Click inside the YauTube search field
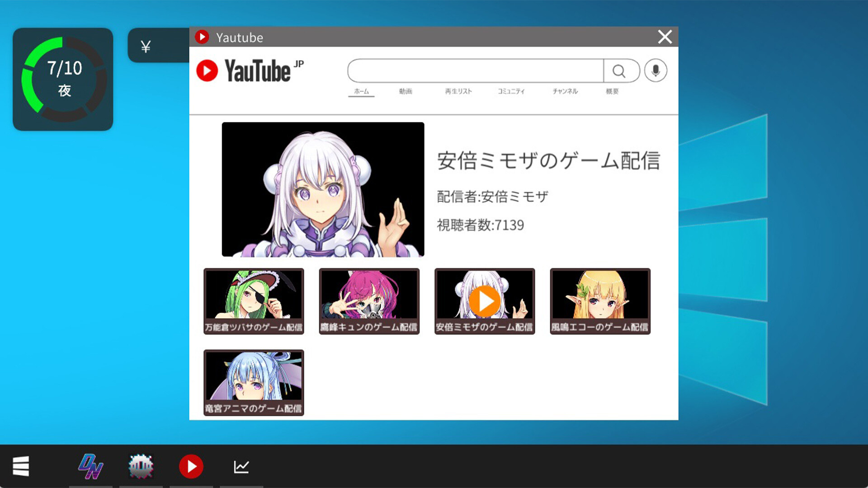The width and height of the screenshot is (868, 488). click(475, 71)
